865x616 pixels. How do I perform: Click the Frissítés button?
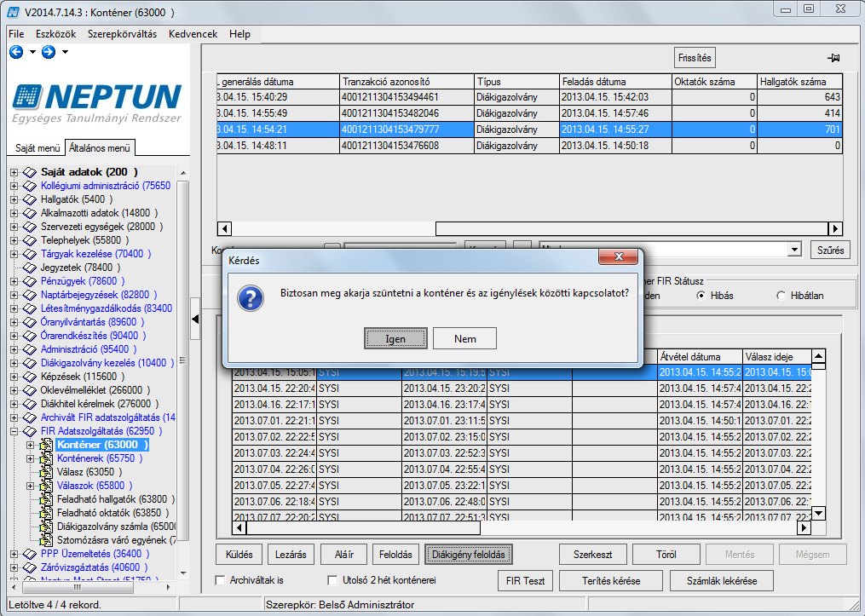695,58
